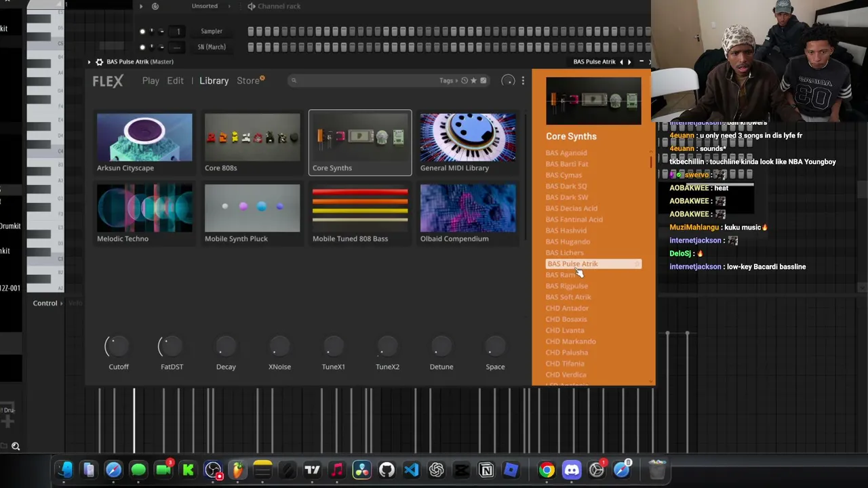This screenshot has width=868, height=488.
Task: Show recent presets using the clock icon
Action: (465, 81)
